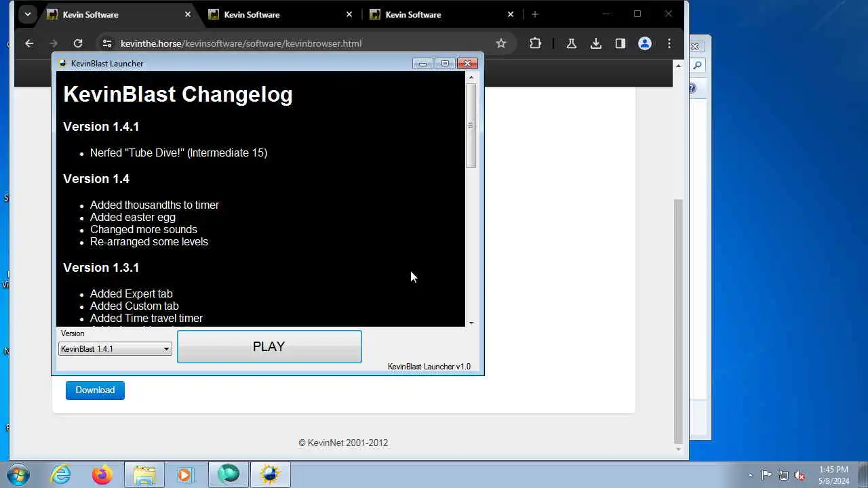Click 'Added Expert tab' changelog entry
868x488 pixels.
132,294
